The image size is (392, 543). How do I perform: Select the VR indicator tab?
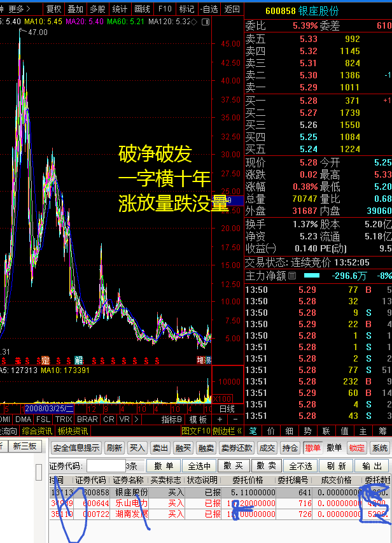[x=124, y=420]
